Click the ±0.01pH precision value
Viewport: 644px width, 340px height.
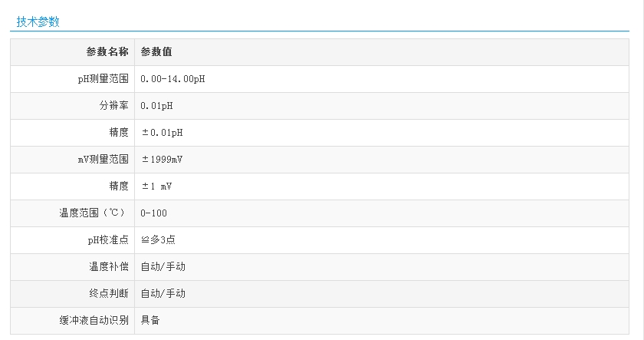point(162,133)
